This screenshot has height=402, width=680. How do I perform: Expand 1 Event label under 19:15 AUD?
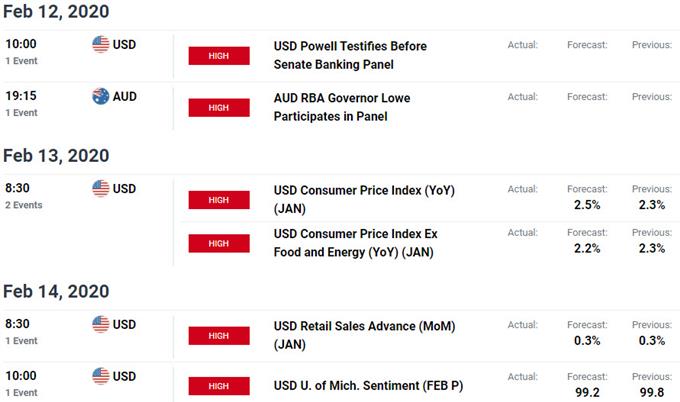coord(21,113)
